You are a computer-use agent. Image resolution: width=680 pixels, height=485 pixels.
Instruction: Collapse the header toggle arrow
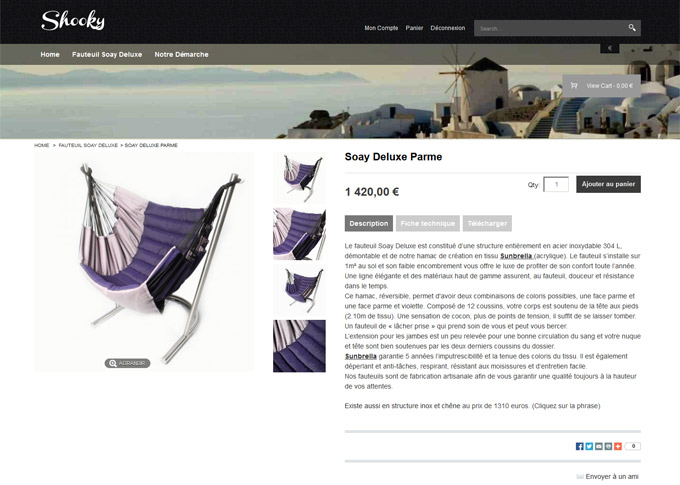609,48
